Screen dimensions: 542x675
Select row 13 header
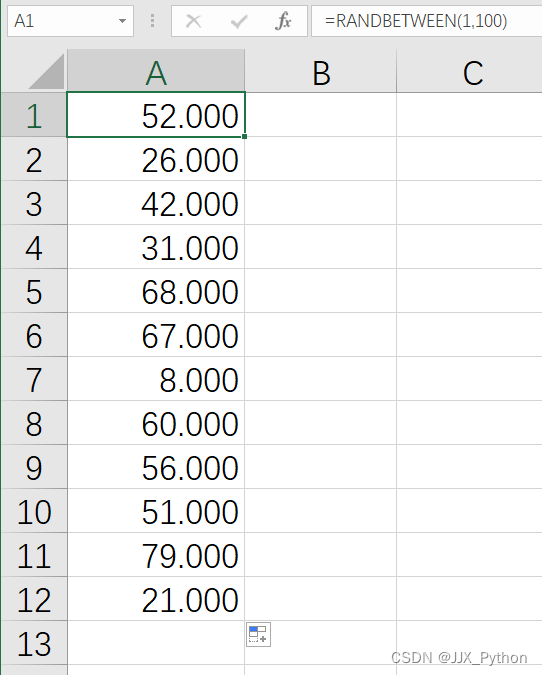[x=34, y=642]
